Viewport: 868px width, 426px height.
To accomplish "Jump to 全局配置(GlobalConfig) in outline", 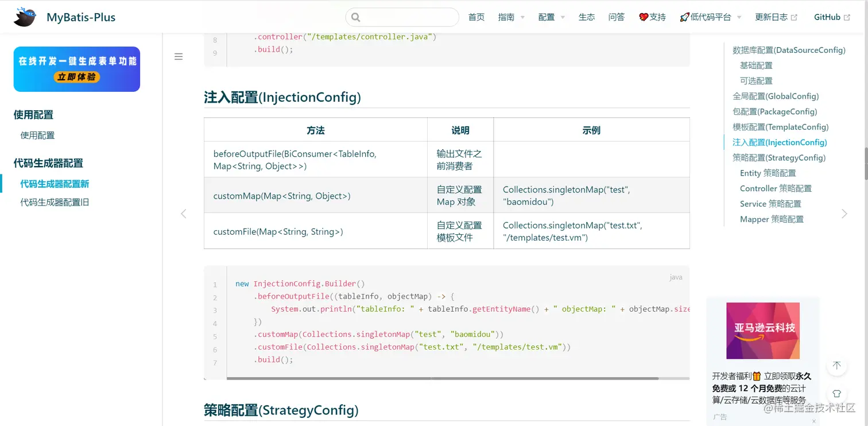I will (776, 96).
